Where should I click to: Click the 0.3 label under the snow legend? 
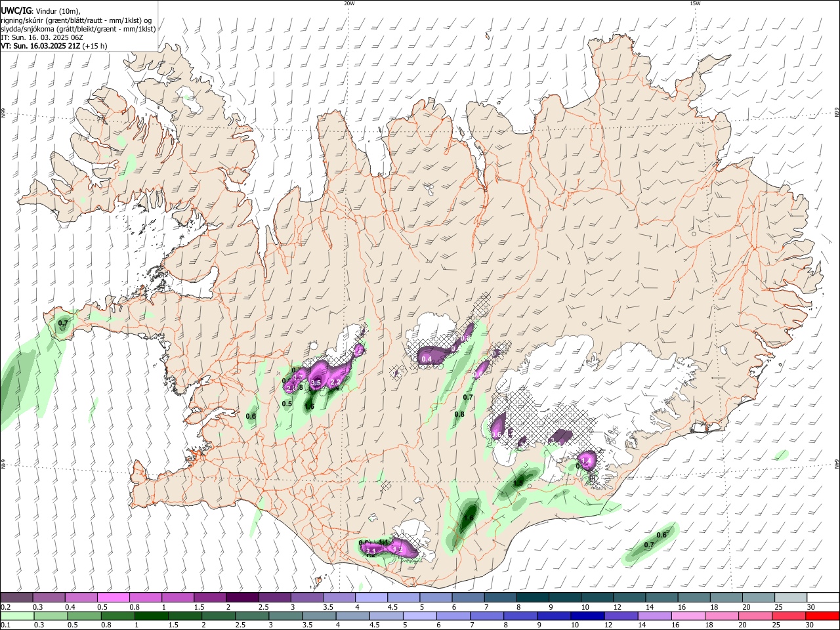tap(38, 608)
